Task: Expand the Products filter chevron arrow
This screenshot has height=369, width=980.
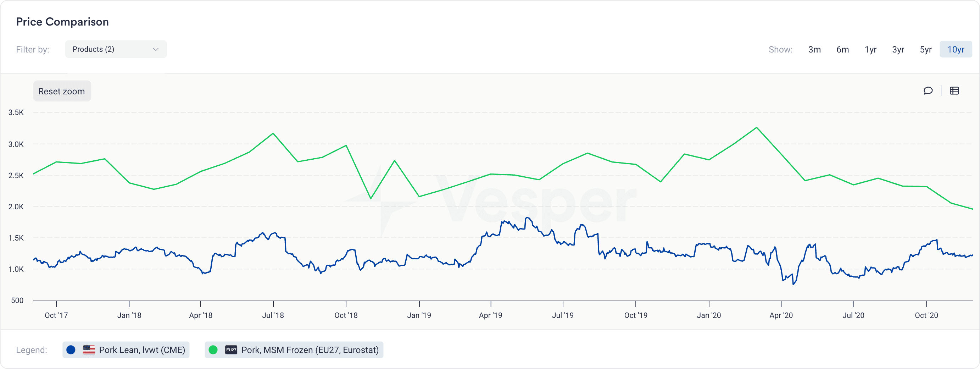Action: 156,50
